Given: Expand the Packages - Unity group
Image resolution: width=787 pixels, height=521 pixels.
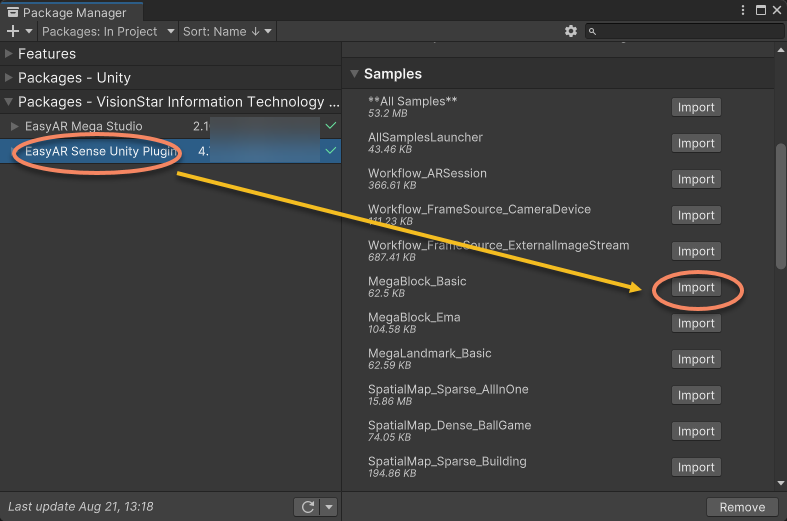Looking at the screenshot, I should point(9,78).
